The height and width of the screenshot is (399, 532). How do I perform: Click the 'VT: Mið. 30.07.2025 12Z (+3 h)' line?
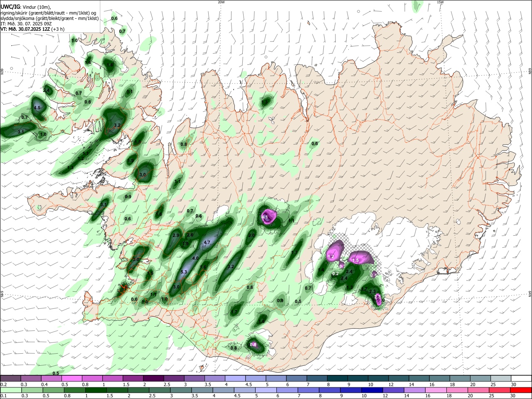32,29
